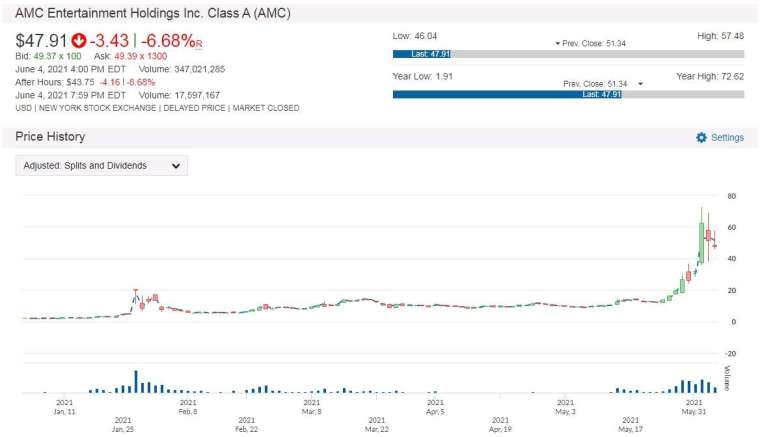760x437 pixels.
Task: Click the MARKET CLOSED status text
Action: coord(266,108)
